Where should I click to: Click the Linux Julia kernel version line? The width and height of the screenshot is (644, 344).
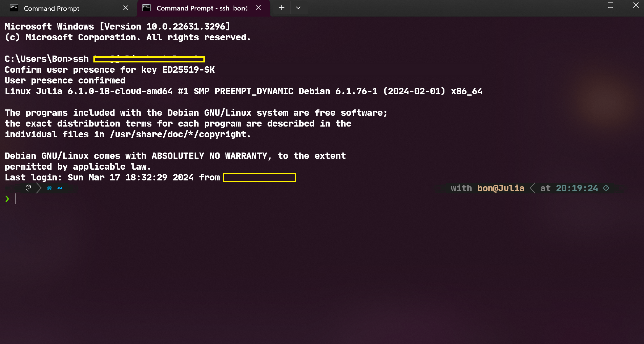tap(244, 91)
